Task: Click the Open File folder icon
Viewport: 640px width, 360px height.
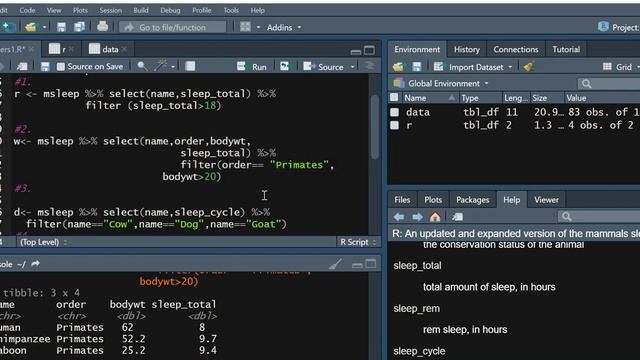Action: (x=31, y=27)
